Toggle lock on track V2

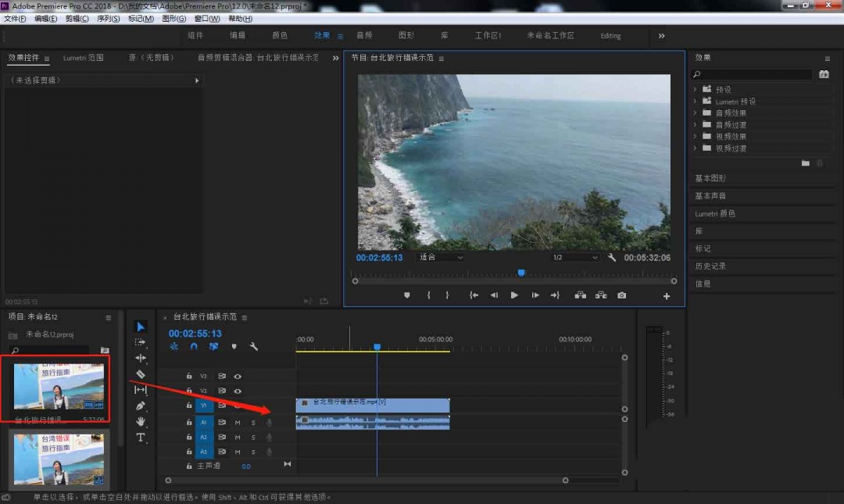[x=189, y=391]
